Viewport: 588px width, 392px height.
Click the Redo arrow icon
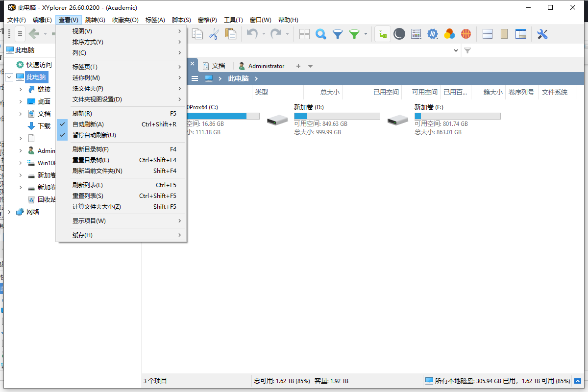pos(276,34)
